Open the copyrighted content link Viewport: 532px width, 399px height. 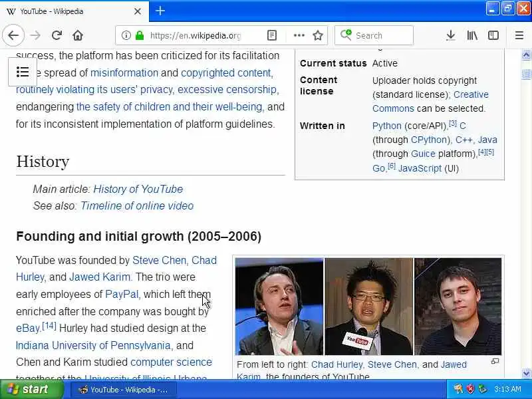pos(227,72)
